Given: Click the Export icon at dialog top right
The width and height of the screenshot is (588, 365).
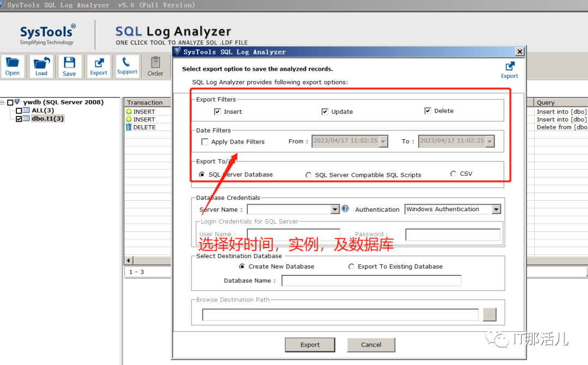Looking at the screenshot, I should (x=509, y=70).
